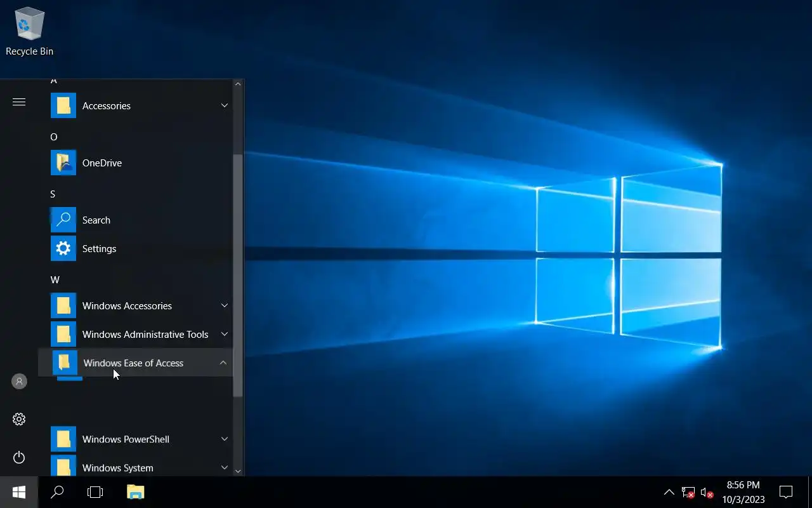Expand the Windows Administrative Tools chevron

point(224,334)
